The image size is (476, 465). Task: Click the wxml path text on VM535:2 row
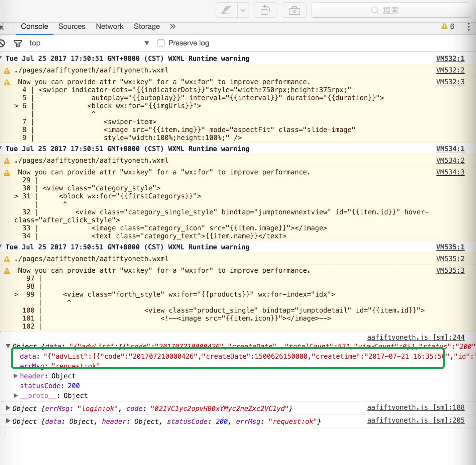(91, 259)
